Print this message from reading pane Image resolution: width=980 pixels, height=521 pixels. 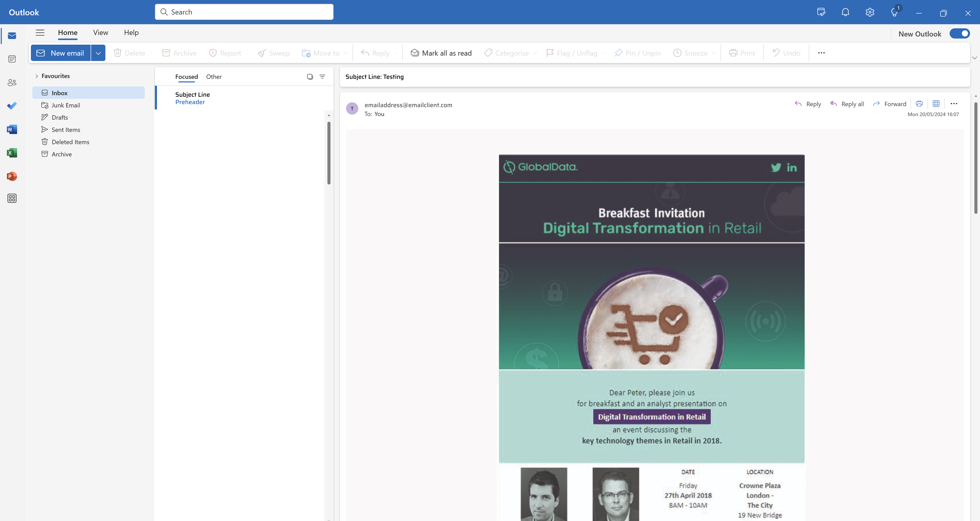(919, 104)
